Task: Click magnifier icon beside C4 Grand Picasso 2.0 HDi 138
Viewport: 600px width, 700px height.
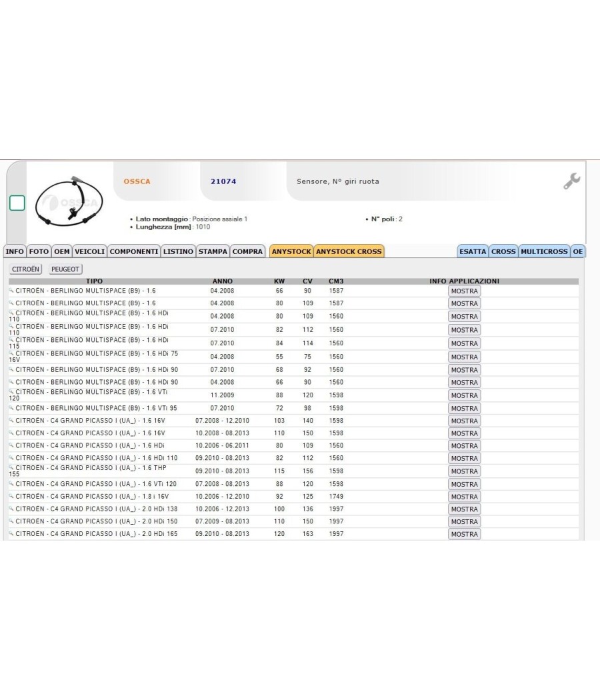Action: tap(11, 509)
